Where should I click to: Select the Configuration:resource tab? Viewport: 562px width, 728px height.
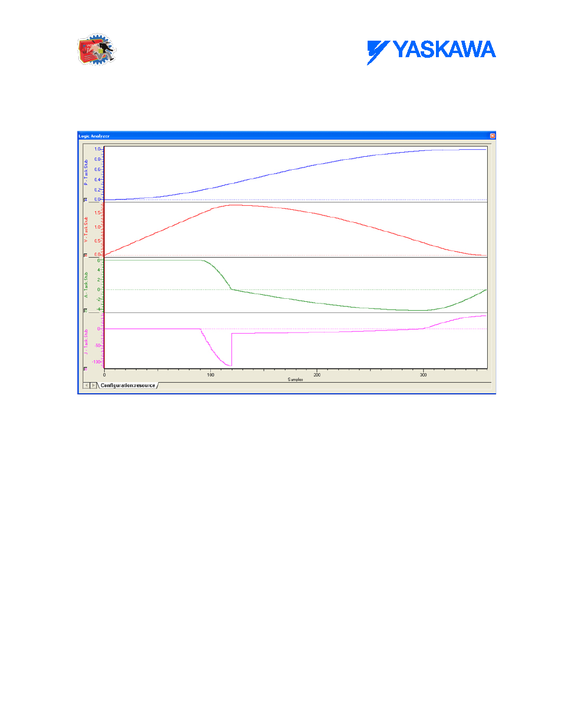pyautogui.click(x=128, y=386)
